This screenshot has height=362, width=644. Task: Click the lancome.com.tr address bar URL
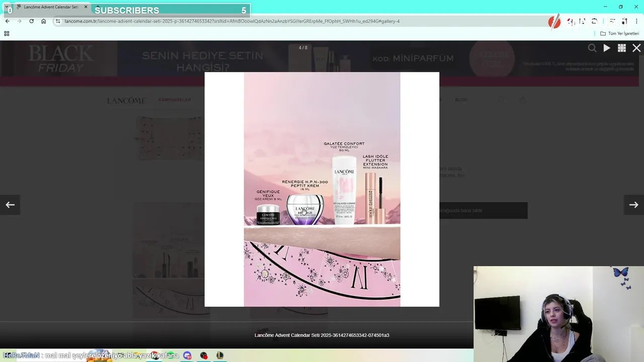[232, 21]
